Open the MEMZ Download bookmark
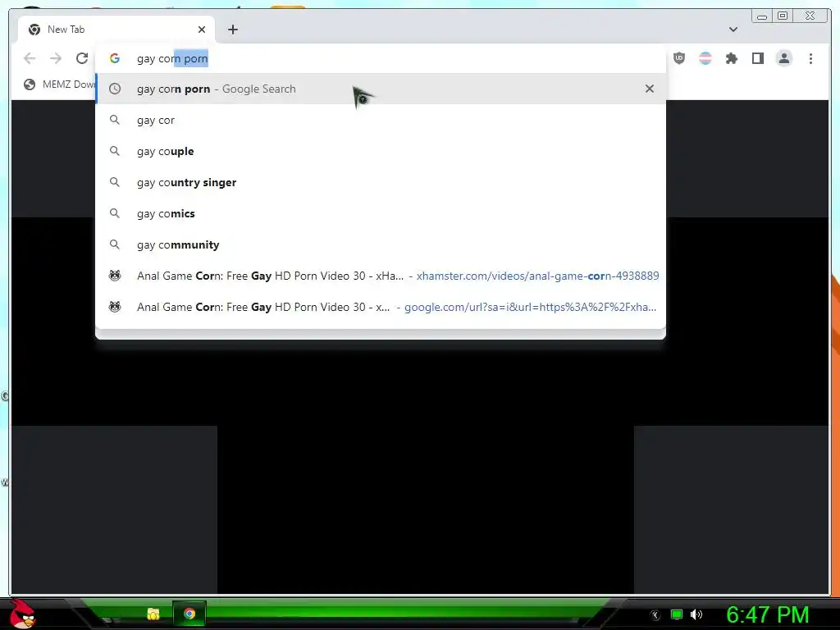840x630 pixels. 59,84
